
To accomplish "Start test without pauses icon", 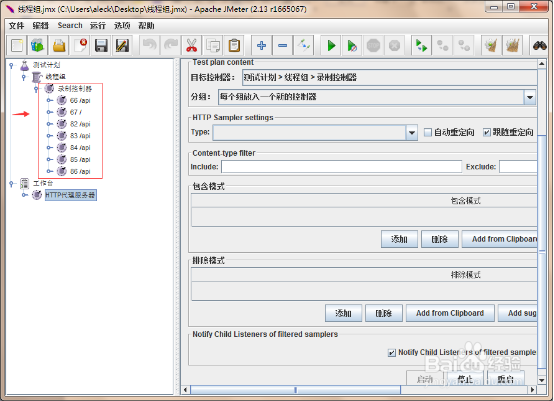I will coord(352,46).
